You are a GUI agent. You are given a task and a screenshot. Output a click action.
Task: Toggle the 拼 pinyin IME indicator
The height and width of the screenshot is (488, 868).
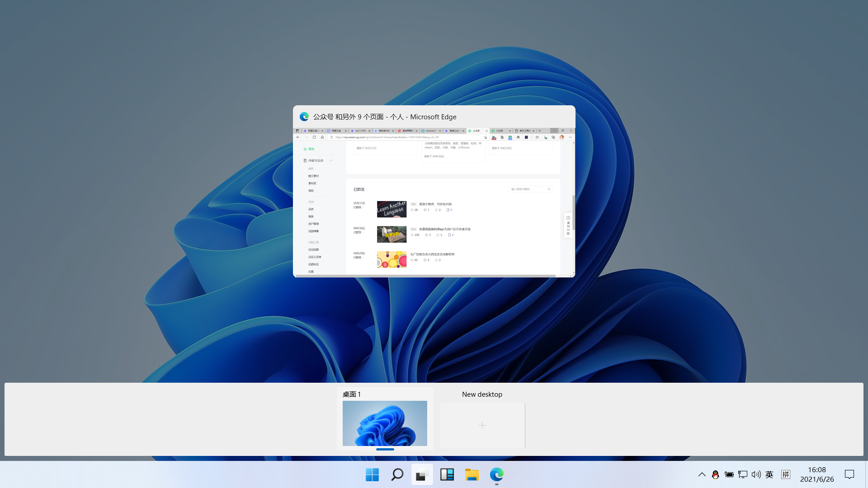(x=786, y=474)
